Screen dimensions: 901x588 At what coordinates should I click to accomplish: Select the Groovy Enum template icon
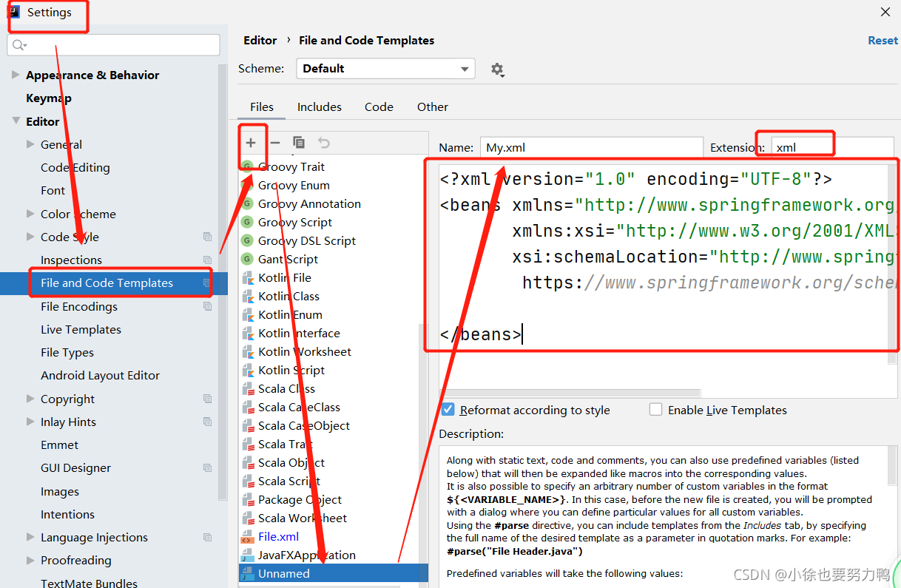[247, 185]
